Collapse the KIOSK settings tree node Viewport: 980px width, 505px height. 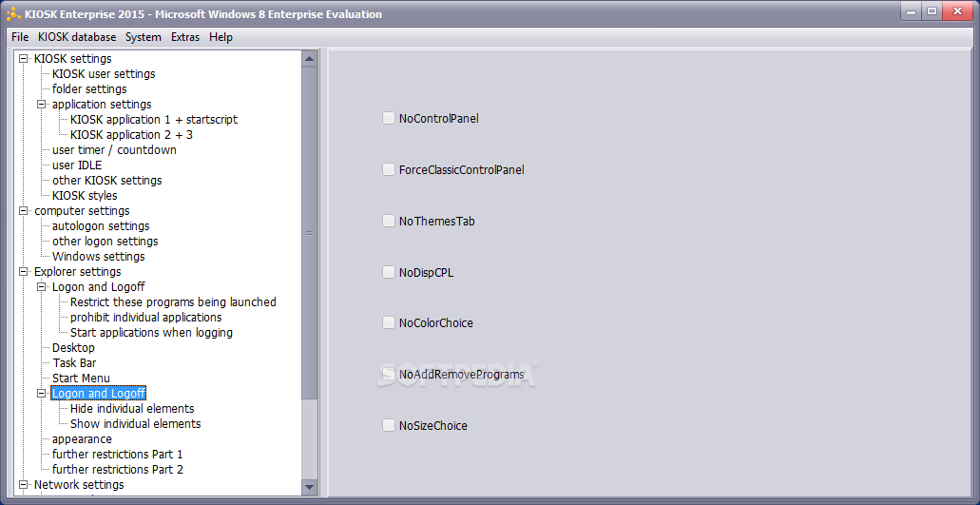[x=24, y=59]
